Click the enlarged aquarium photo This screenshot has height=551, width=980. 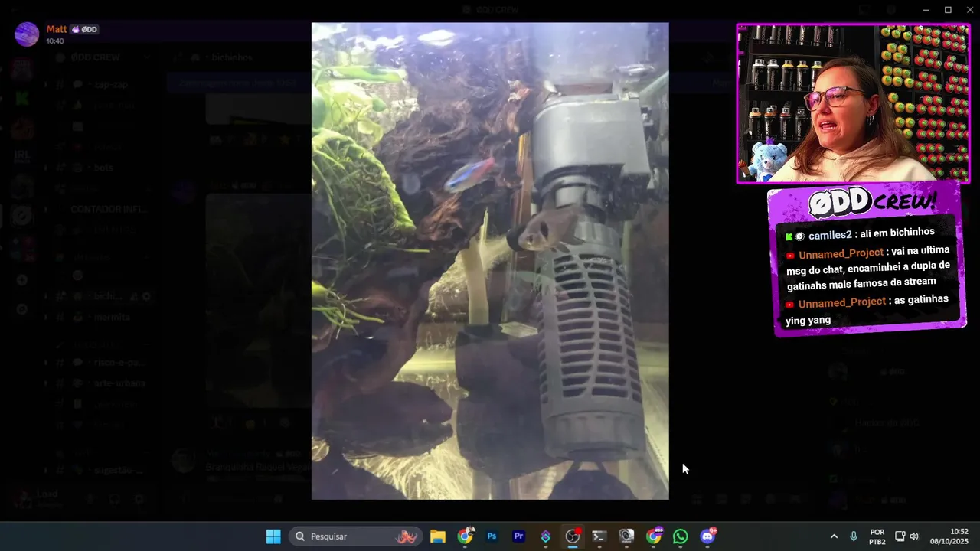[x=490, y=261]
